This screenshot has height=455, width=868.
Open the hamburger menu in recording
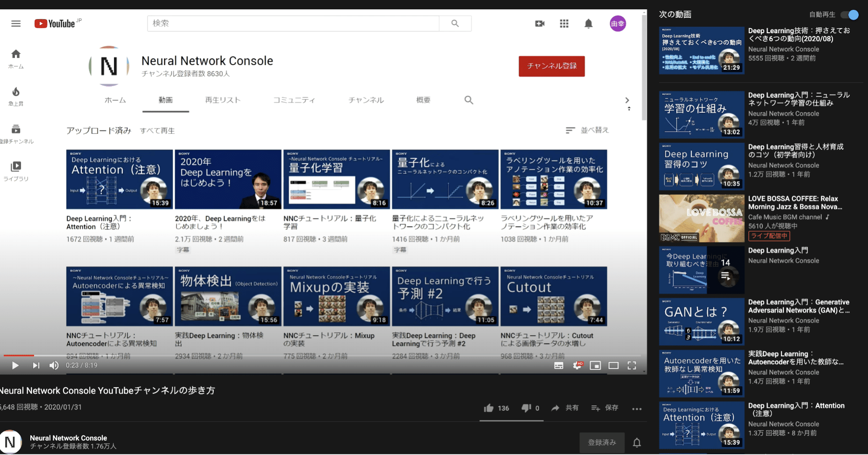[x=16, y=23]
